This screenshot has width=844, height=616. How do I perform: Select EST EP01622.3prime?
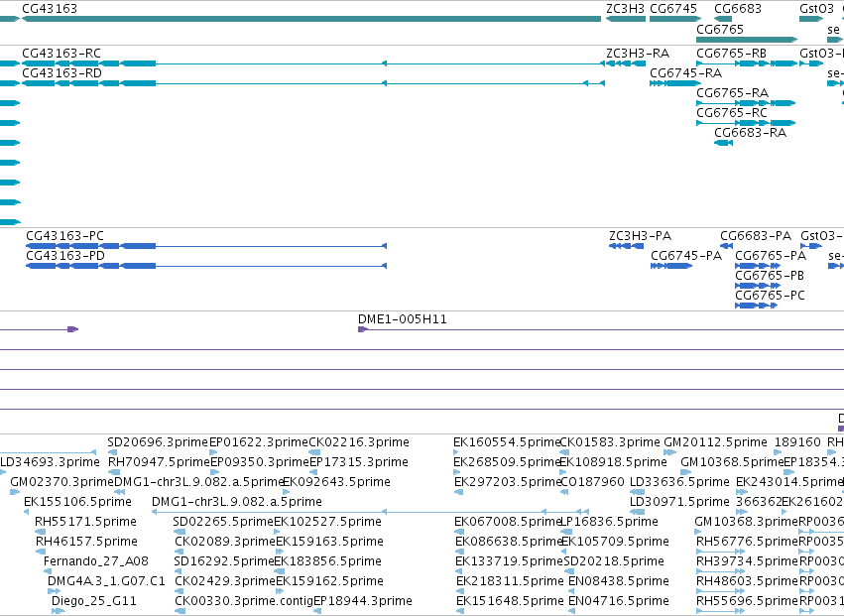click(259, 442)
